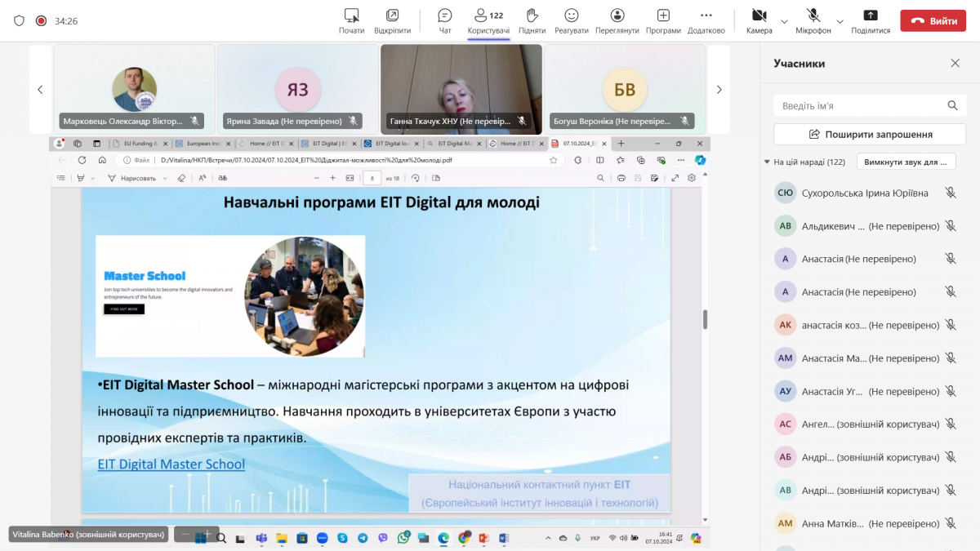
Task: Open Copilot in the Edge browser
Action: [700, 160]
